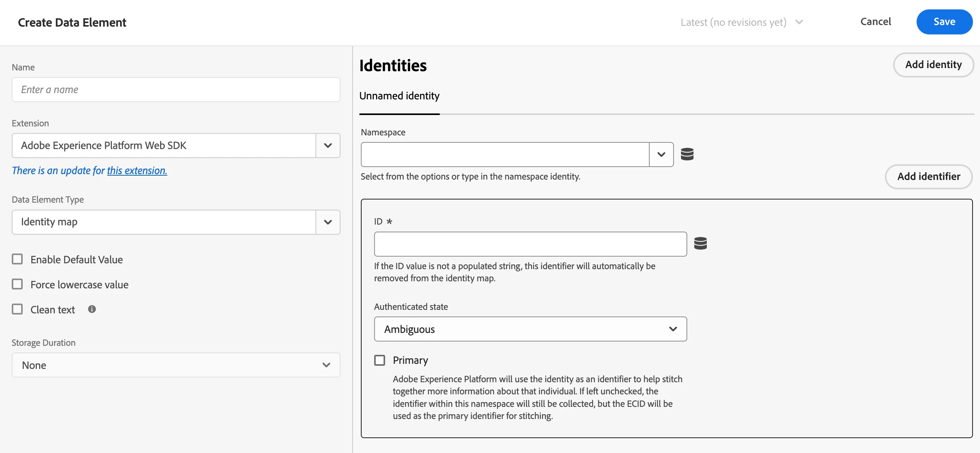Viewport: 980px width, 453px height.
Task: Open the 'this extension' update link
Action: pos(137,171)
